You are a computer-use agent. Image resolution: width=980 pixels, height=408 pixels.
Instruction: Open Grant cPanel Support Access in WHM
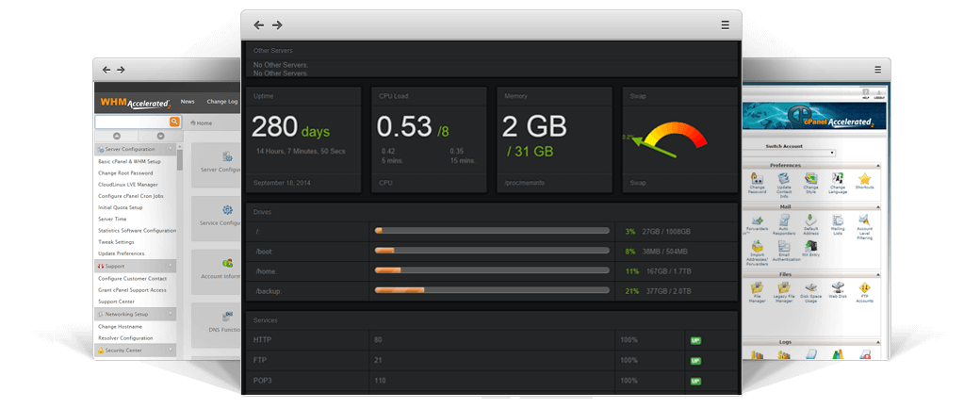point(133,290)
